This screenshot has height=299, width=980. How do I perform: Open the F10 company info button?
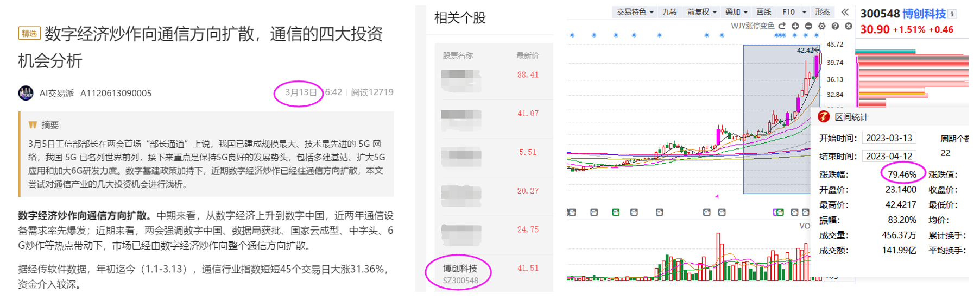click(788, 12)
